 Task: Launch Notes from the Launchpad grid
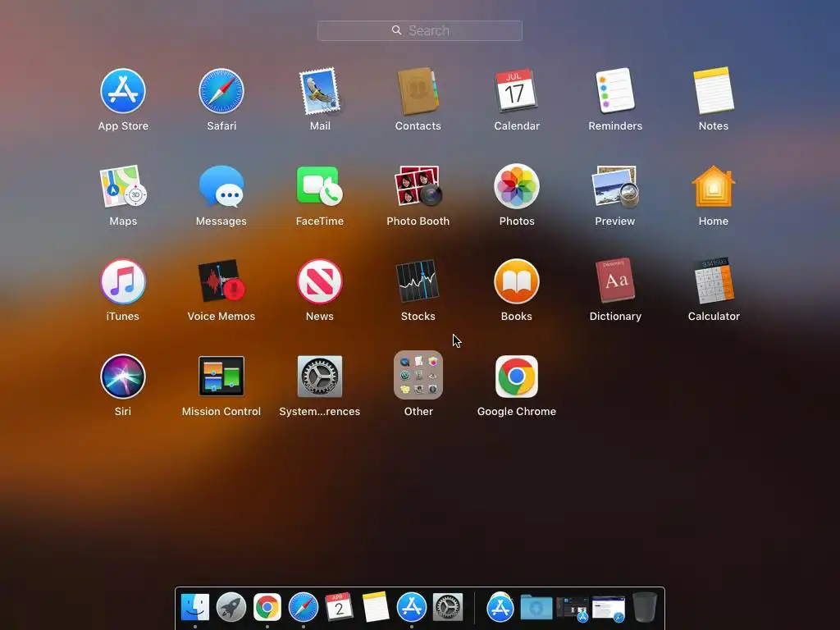714,90
